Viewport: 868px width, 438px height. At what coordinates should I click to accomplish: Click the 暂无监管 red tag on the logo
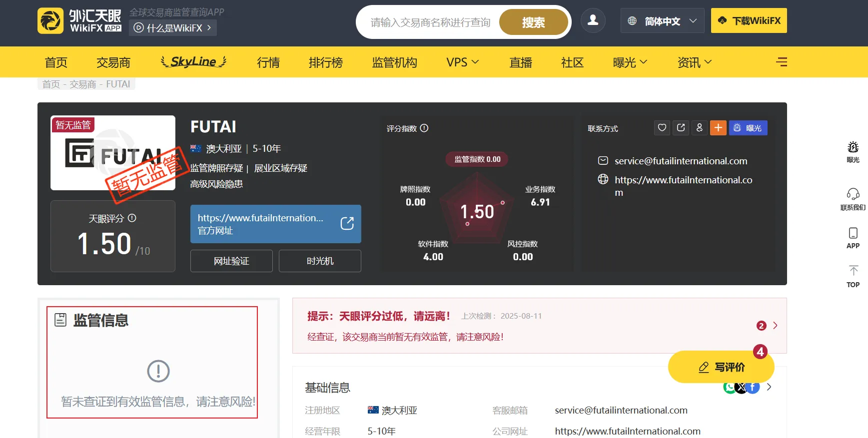click(73, 125)
